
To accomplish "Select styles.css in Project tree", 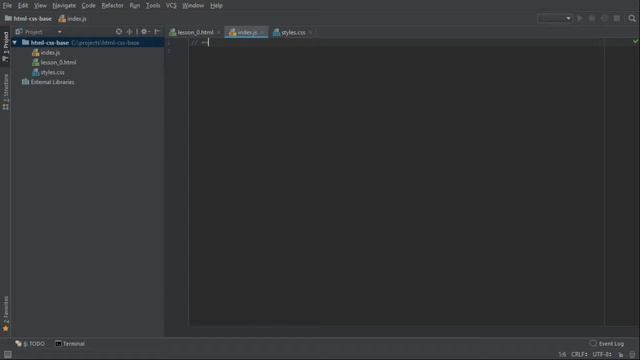I will tap(48, 72).
